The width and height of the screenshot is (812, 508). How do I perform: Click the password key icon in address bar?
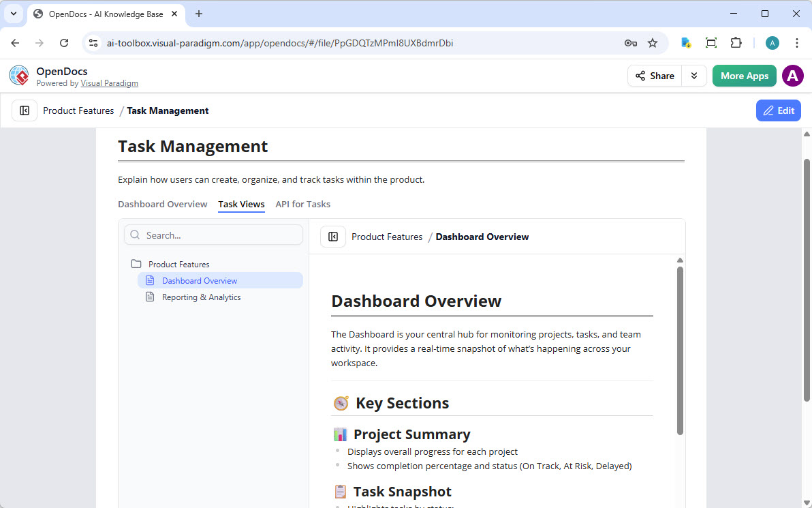coord(630,43)
